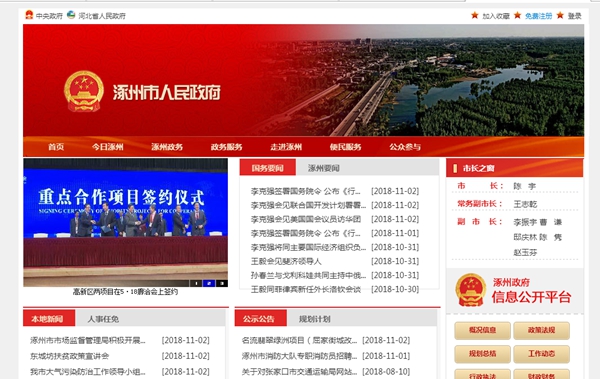Switch to the 国务要闻 tab
The height and width of the screenshot is (379, 600).
point(268,168)
